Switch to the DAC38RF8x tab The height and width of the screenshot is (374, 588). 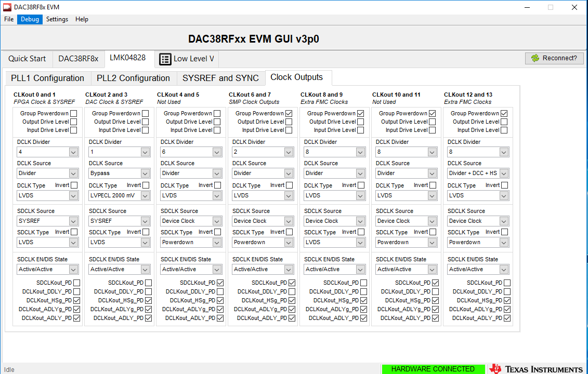point(79,59)
